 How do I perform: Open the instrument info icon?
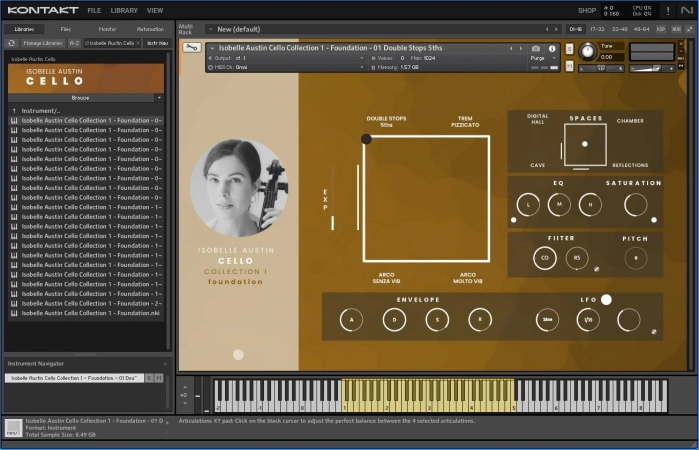[552, 48]
